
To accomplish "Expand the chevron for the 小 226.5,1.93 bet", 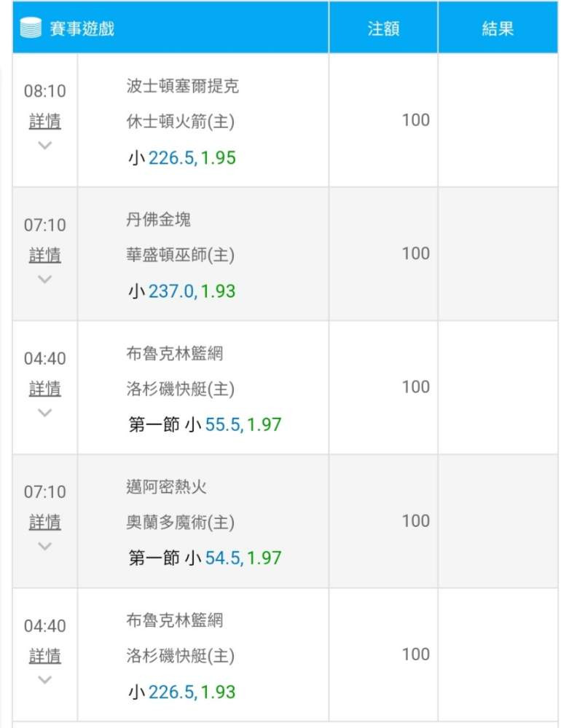I will pos(44,680).
